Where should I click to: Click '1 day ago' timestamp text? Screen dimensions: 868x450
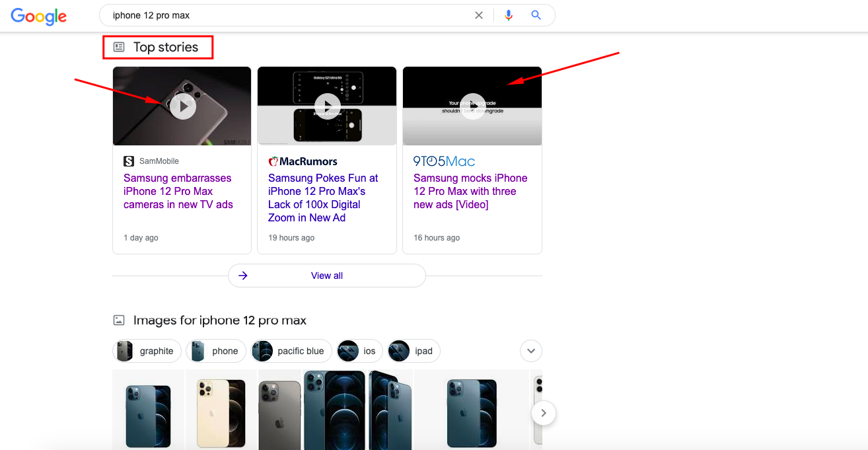(x=141, y=238)
